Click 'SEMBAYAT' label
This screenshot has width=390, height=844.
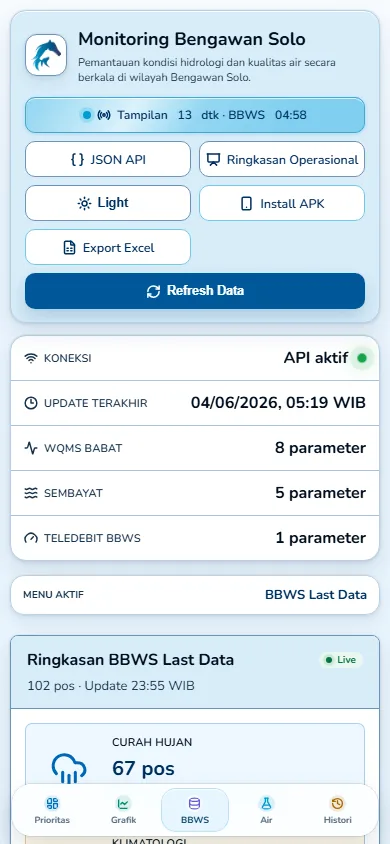73,493
